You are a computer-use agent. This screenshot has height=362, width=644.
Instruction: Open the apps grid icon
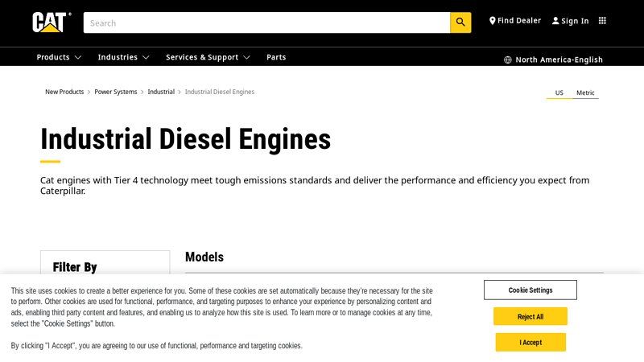602,21
